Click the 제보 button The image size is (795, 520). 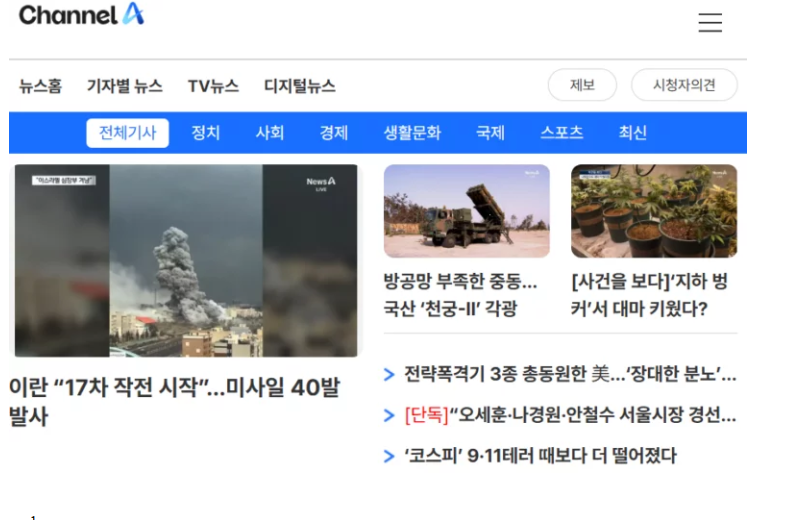click(582, 85)
